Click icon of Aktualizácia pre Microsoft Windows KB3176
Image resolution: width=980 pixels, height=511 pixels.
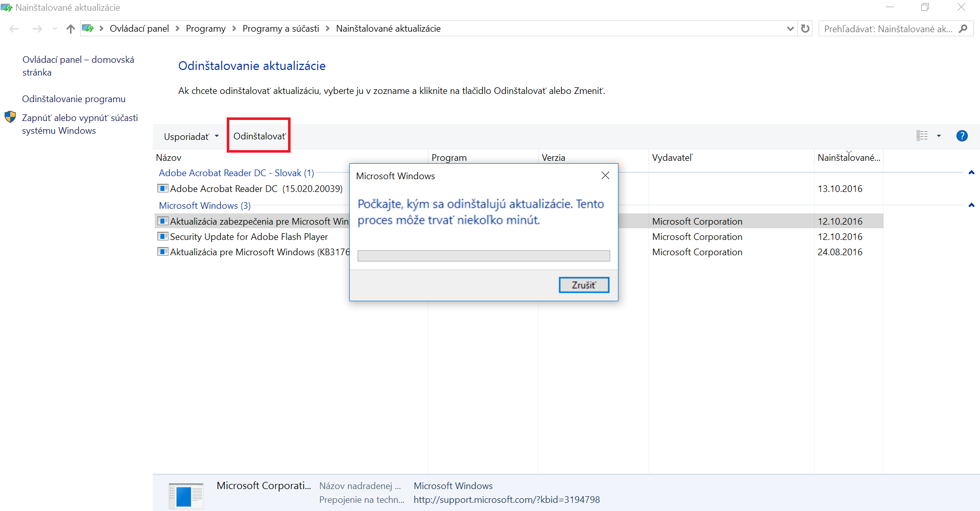(x=163, y=252)
